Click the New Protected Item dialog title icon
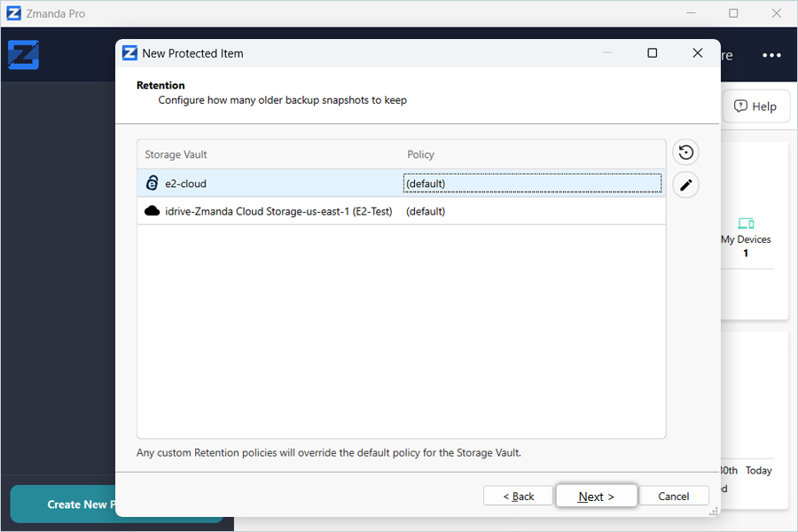Screen dimensions: 798x532 129,53
